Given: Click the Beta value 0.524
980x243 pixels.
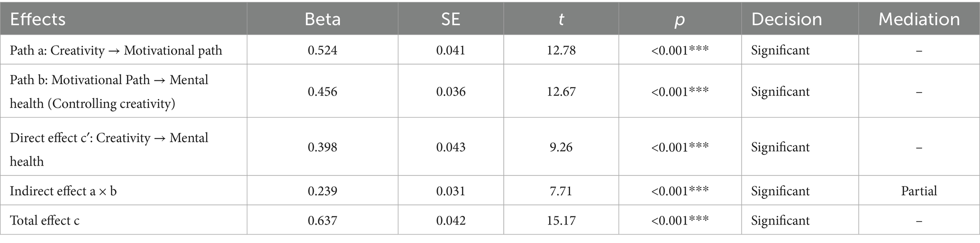Looking at the screenshot, I should pos(322,50).
